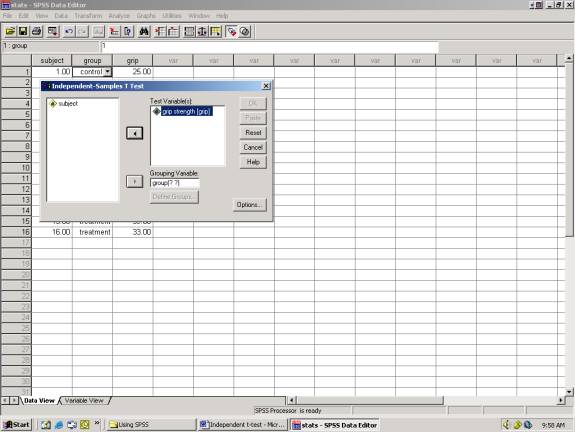Click the vertical scrollbar down arrow
The image size is (575, 432).
pyautogui.click(x=569, y=392)
